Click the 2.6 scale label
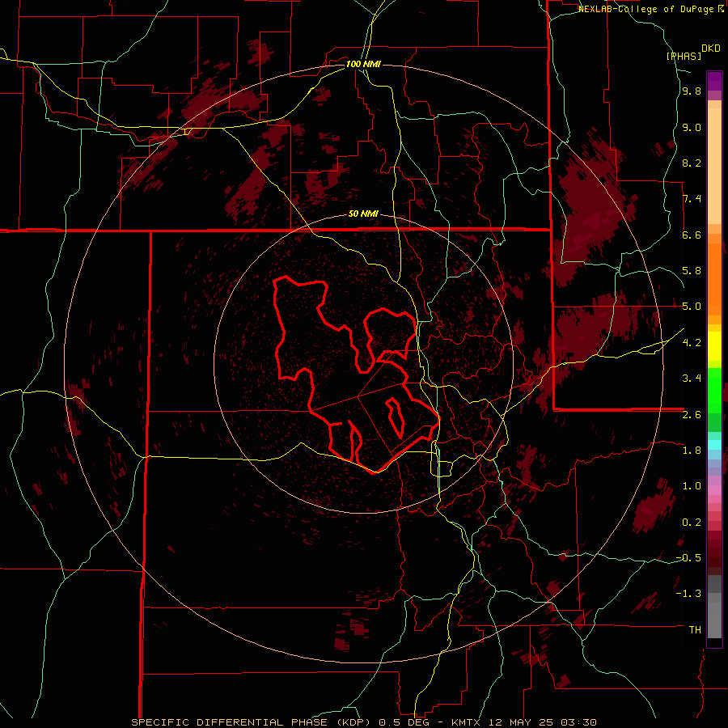 click(692, 415)
